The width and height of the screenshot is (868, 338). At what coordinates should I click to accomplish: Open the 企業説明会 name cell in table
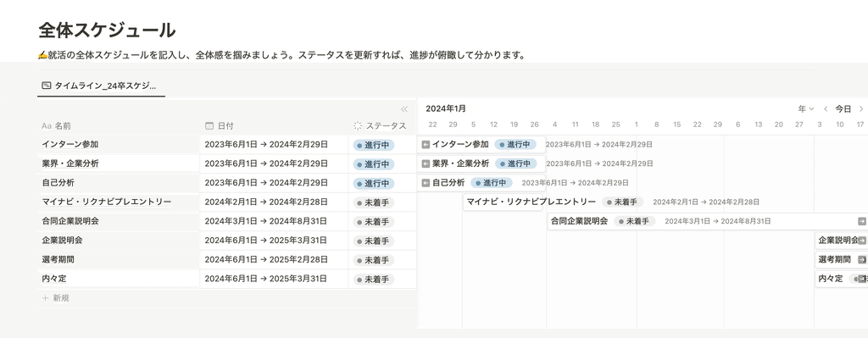(119, 241)
